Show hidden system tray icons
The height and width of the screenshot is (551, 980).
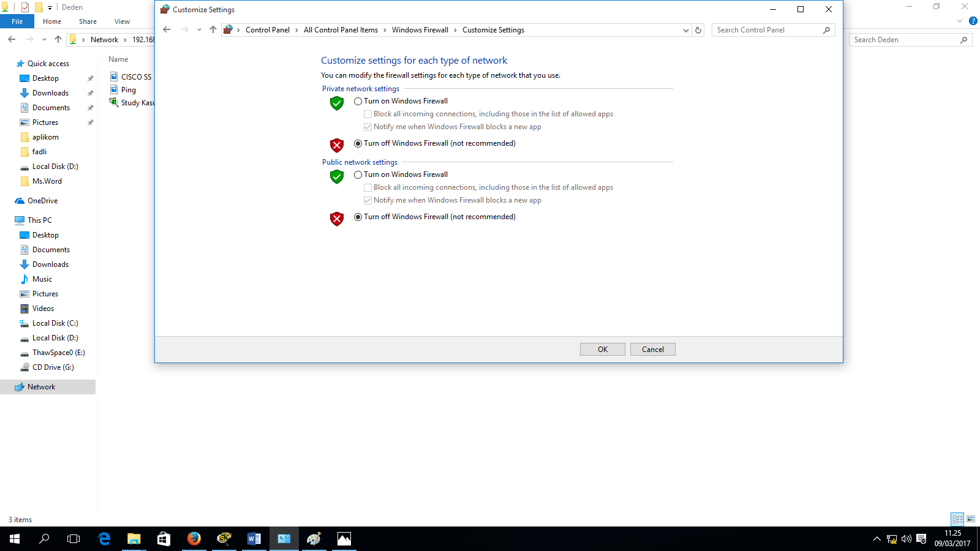click(877, 539)
